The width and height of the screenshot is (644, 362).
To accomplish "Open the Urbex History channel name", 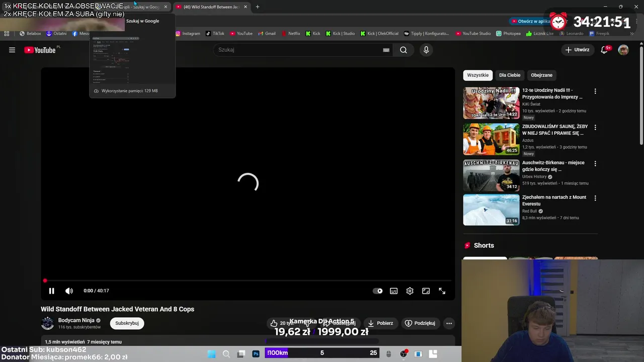I will click(534, 177).
